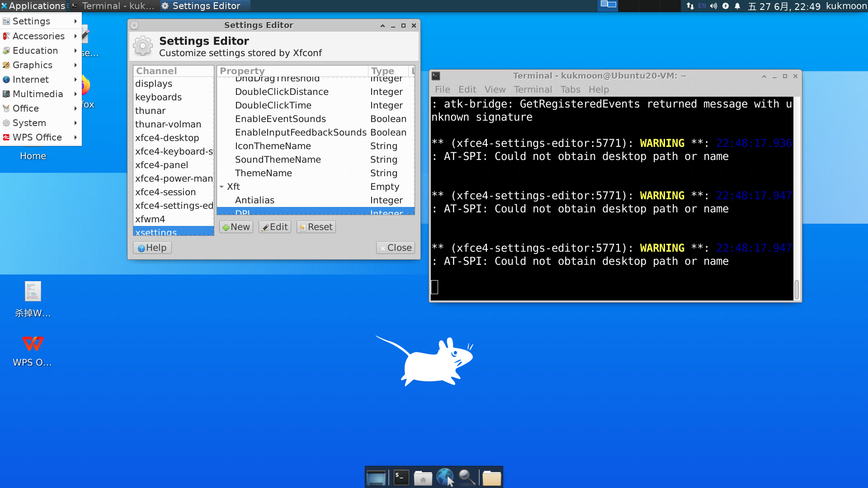Open Graphics submenu
The height and width of the screenshot is (488, 868).
click(41, 65)
